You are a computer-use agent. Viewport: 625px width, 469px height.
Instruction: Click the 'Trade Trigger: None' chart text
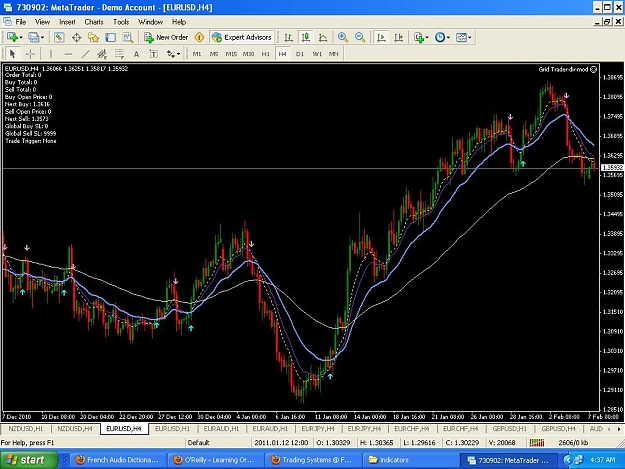coord(30,141)
